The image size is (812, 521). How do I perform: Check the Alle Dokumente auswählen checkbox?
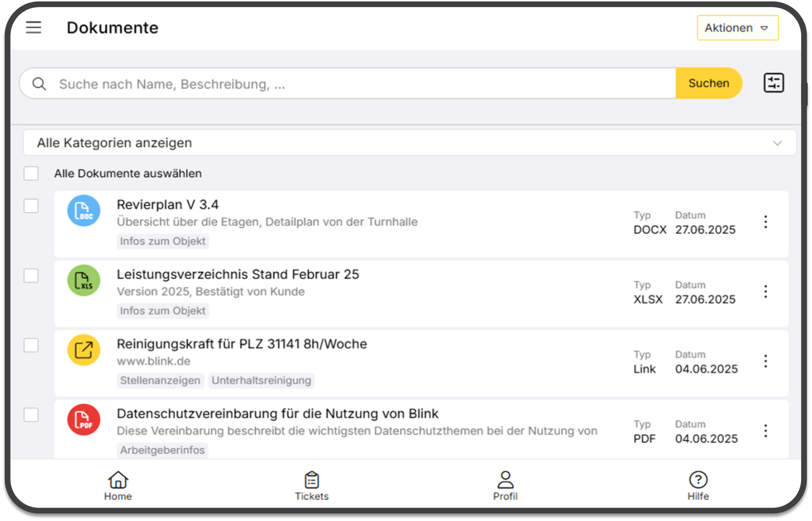coord(31,174)
